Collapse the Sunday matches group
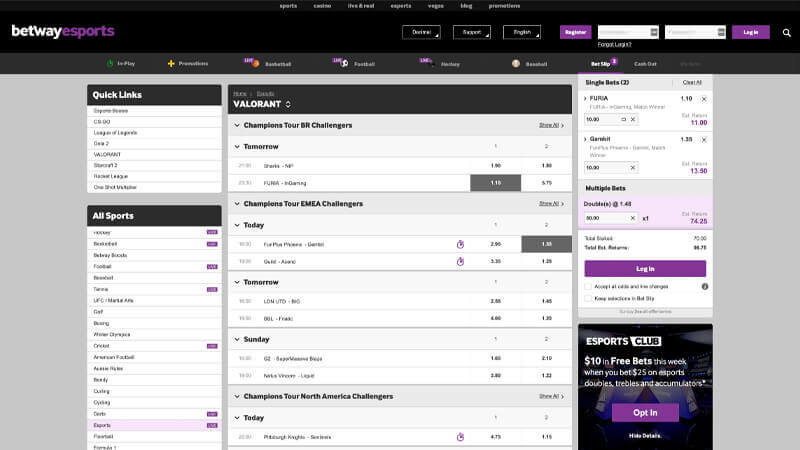The image size is (800, 450). click(x=237, y=339)
